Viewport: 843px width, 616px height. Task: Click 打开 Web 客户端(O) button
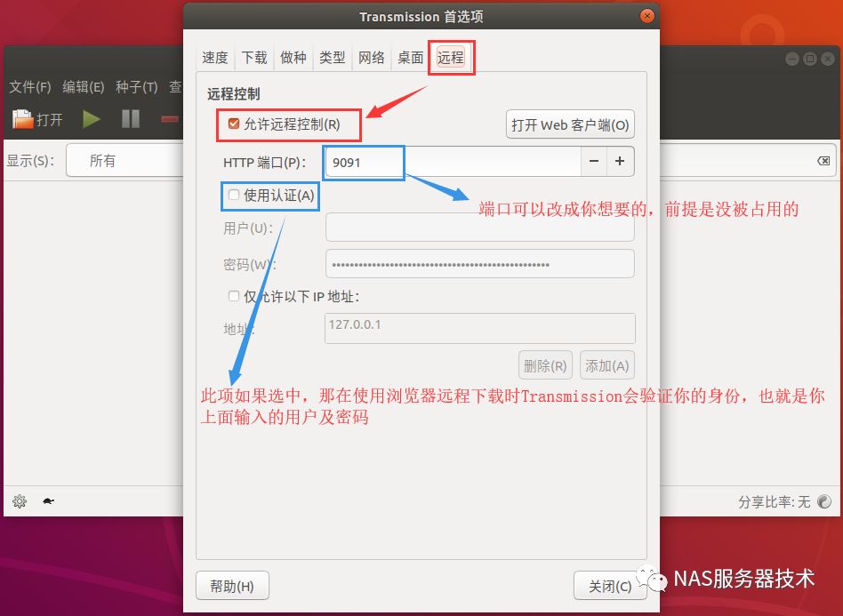[570, 124]
